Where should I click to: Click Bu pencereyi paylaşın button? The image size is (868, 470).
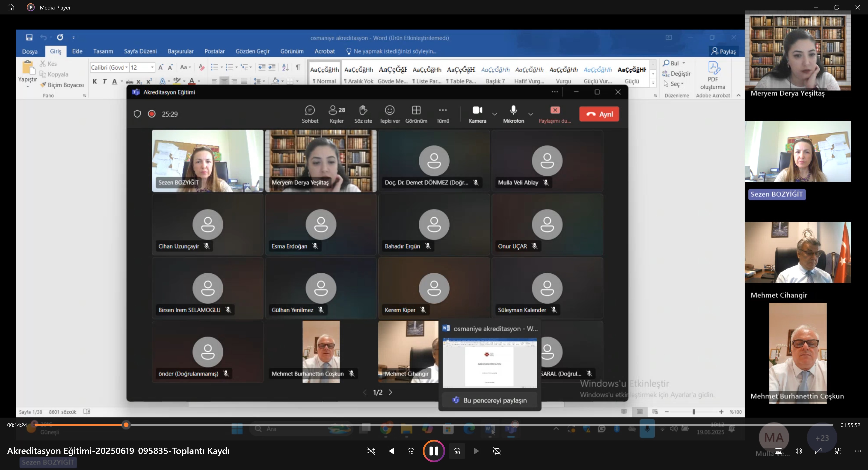[490, 400]
